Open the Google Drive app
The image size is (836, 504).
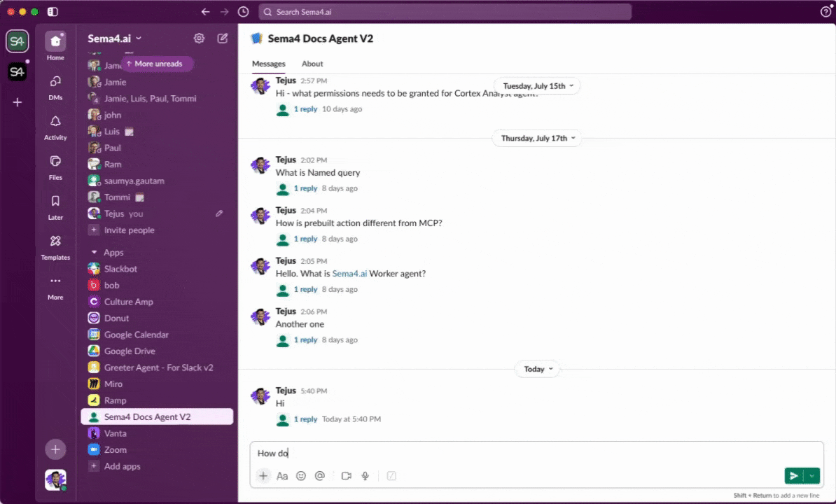click(157, 351)
